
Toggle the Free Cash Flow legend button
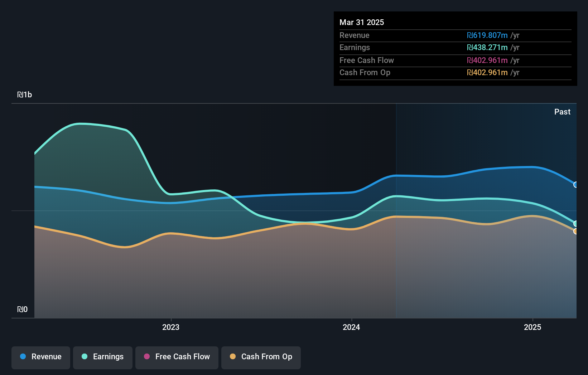[177, 357]
